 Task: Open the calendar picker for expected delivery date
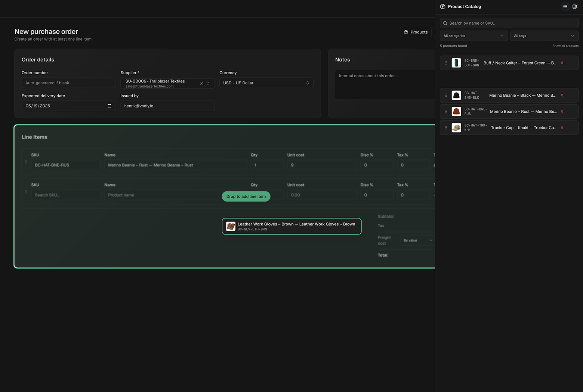pos(109,106)
